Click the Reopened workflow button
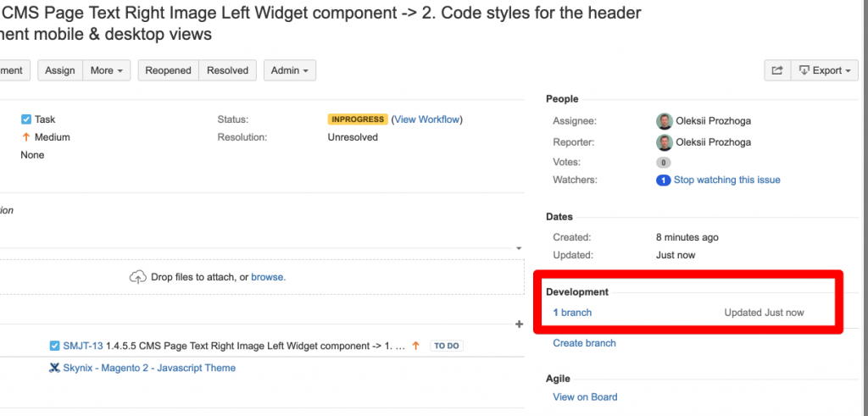This screenshot has width=868, height=416. pyautogui.click(x=169, y=70)
